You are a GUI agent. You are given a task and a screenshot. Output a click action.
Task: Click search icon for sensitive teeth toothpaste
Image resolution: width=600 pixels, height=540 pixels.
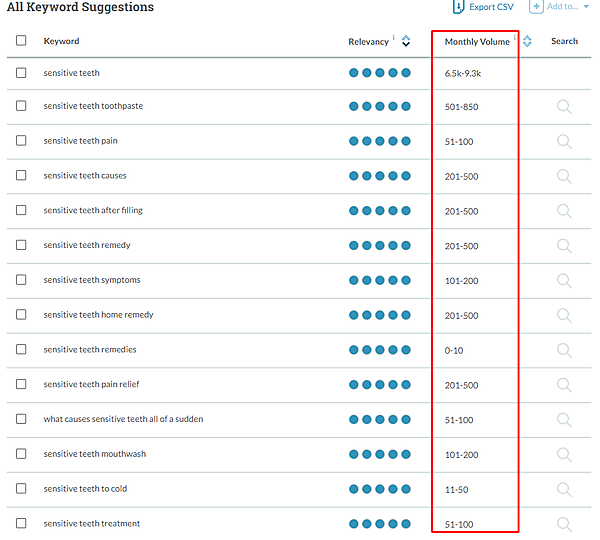[x=564, y=107]
